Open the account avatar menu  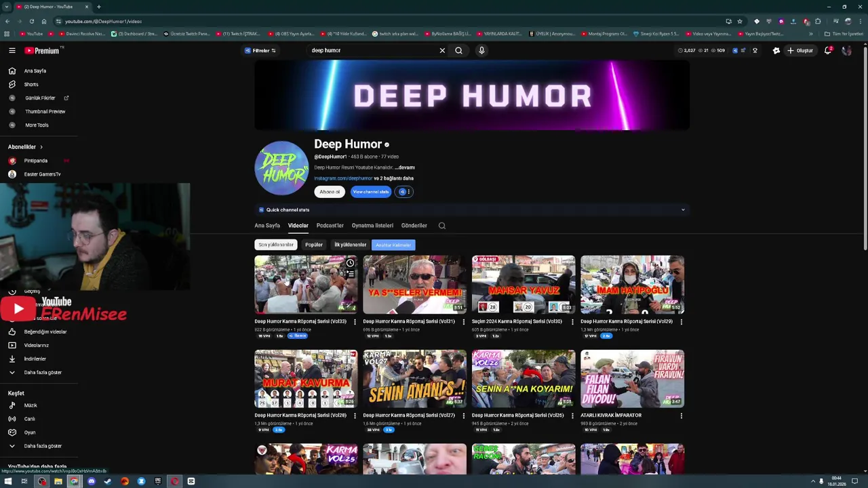(846, 50)
